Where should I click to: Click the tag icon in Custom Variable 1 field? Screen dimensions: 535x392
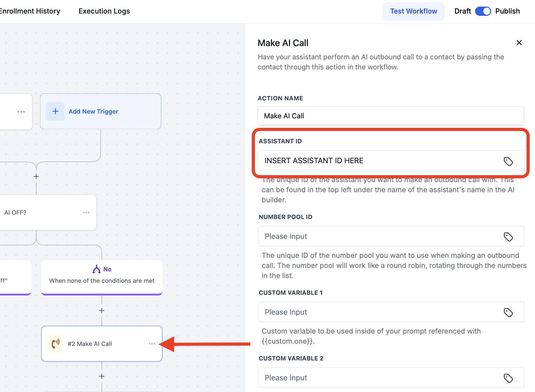tap(508, 312)
